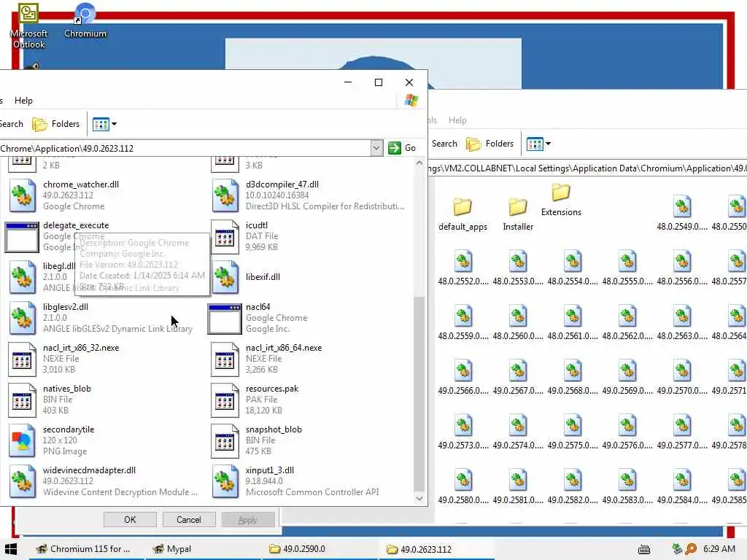
Task: Open the chrome_watcher.dll file icon
Action: click(23, 195)
